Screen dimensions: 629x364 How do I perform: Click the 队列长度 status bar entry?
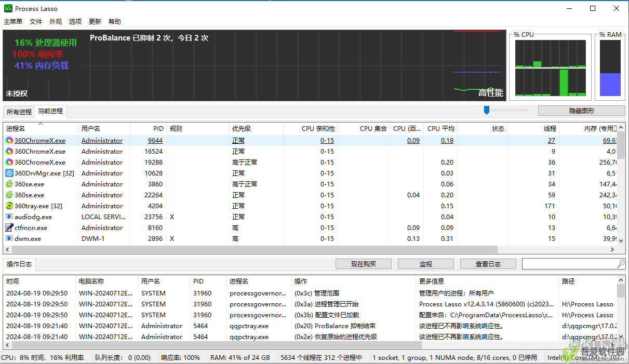[x=123, y=357]
